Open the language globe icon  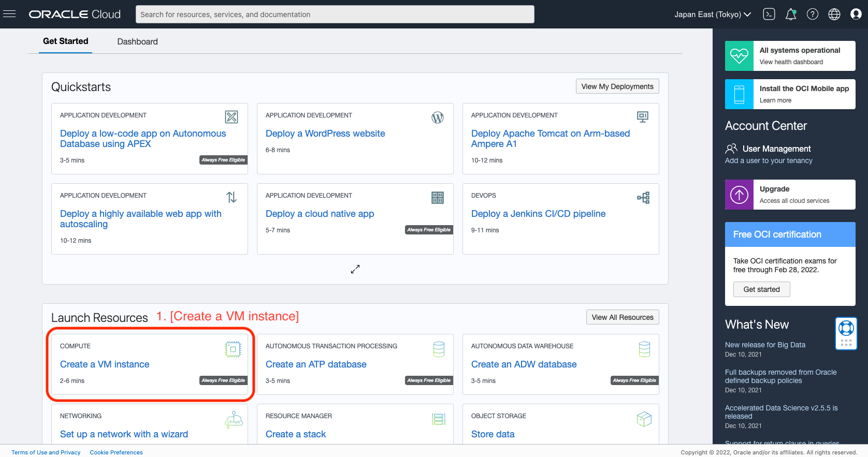pyautogui.click(x=834, y=14)
